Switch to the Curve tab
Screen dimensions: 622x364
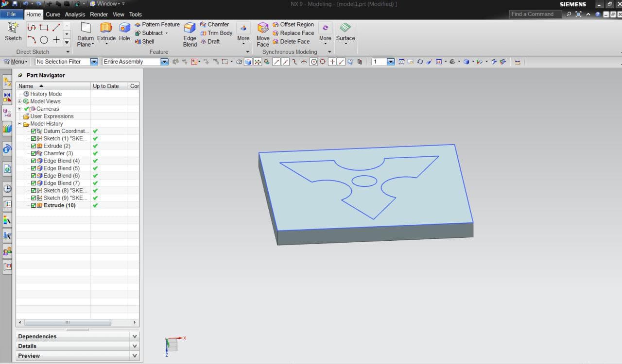pos(53,15)
